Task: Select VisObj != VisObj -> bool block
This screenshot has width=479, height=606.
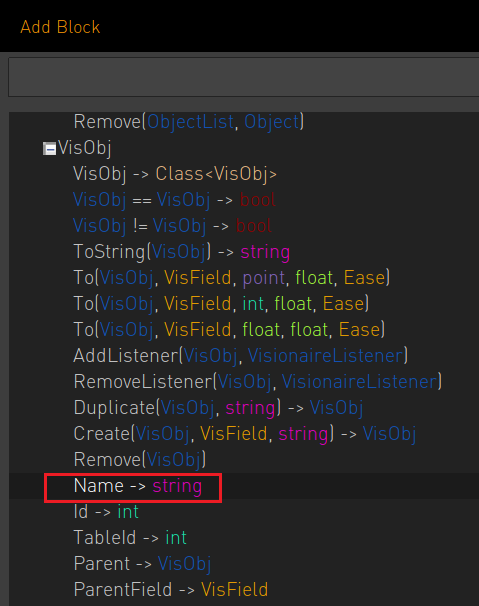Action: tap(172, 226)
